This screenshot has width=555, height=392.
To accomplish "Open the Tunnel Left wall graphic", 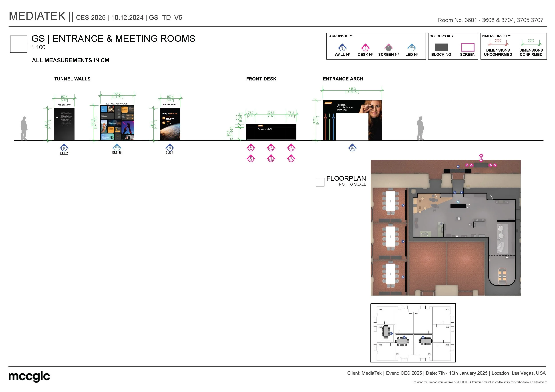I will (x=64, y=124).
